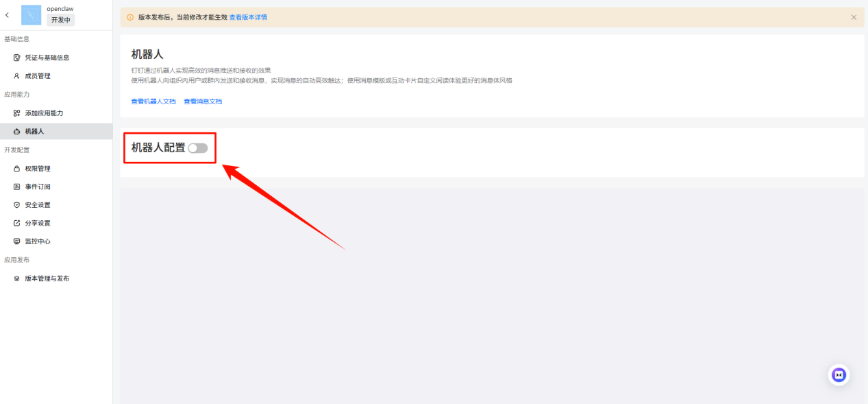Click the 事件订阅 icon in sidebar
868x404 pixels.
17,187
